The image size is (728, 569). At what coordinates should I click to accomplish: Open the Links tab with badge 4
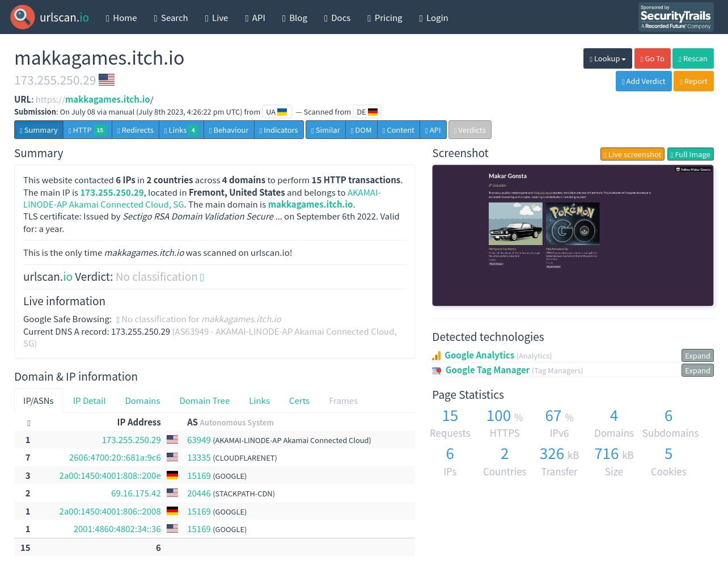pyautogui.click(x=181, y=130)
